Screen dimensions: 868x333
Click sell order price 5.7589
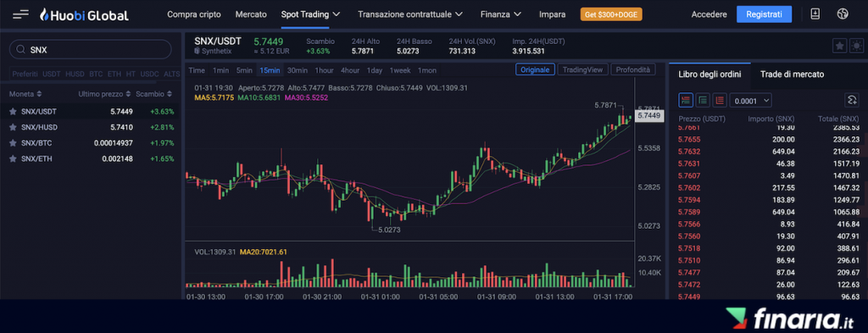pyautogui.click(x=689, y=212)
